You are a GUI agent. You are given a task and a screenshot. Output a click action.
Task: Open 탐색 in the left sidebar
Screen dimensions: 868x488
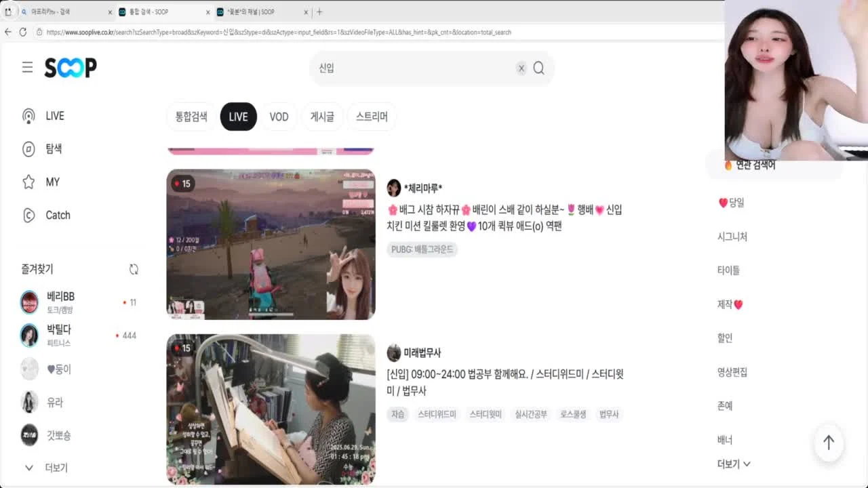coord(42,148)
